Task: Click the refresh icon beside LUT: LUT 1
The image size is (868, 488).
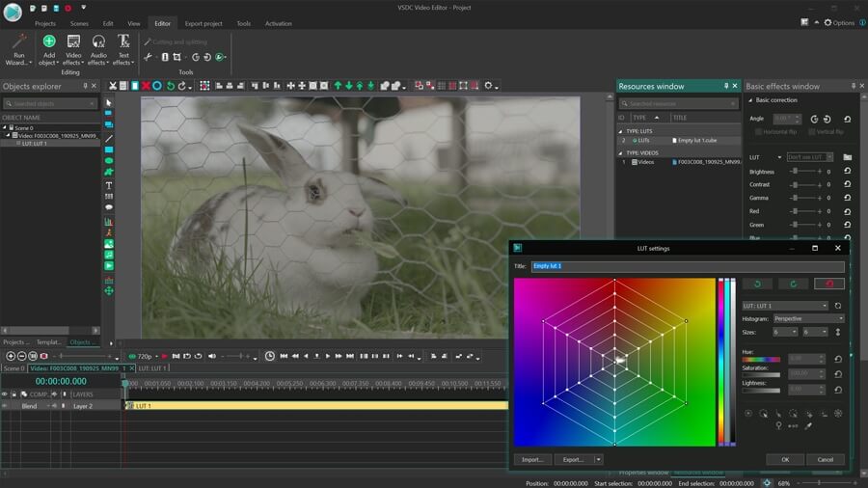Action: (838, 306)
